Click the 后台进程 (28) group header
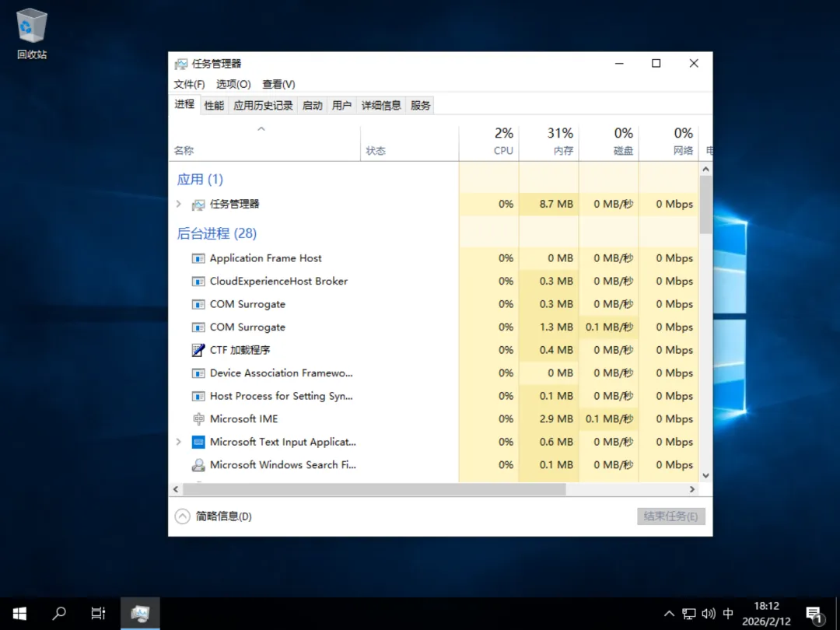The image size is (840, 630). click(x=217, y=233)
